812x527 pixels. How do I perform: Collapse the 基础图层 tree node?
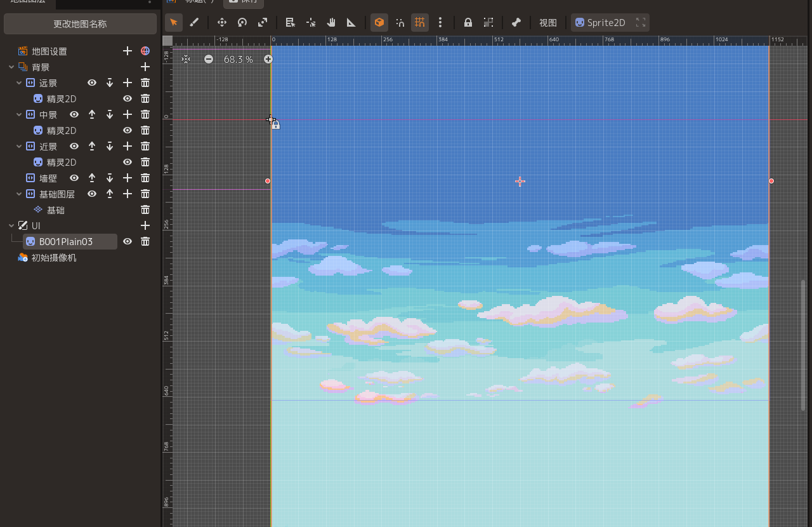19,194
